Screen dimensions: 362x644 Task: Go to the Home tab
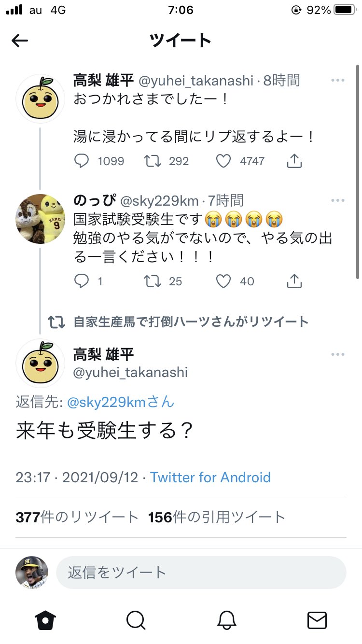tap(45, 620)
